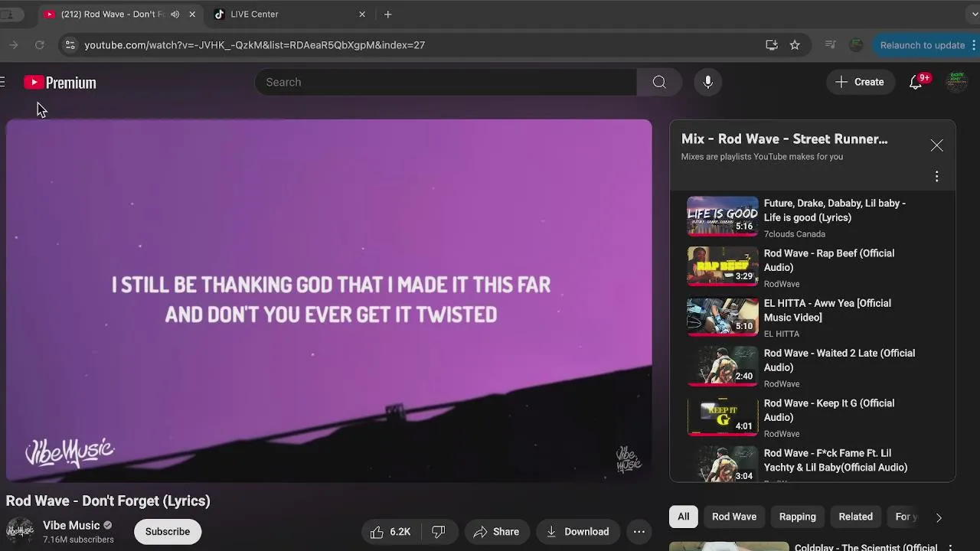Viewport: 980px width, 551px height.
Task: Play EL HITTA Aww Yea thumbnail
Action: point(723,316)
